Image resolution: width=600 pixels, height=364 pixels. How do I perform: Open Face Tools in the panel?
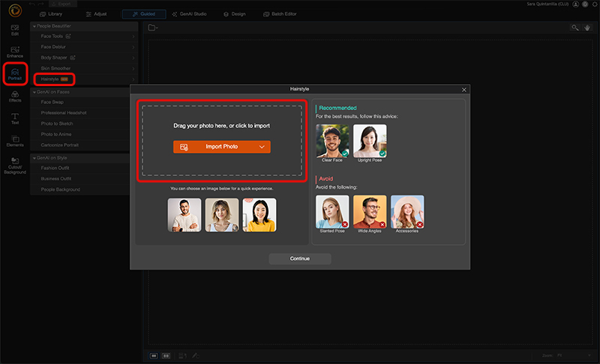(x=84, y=36)
